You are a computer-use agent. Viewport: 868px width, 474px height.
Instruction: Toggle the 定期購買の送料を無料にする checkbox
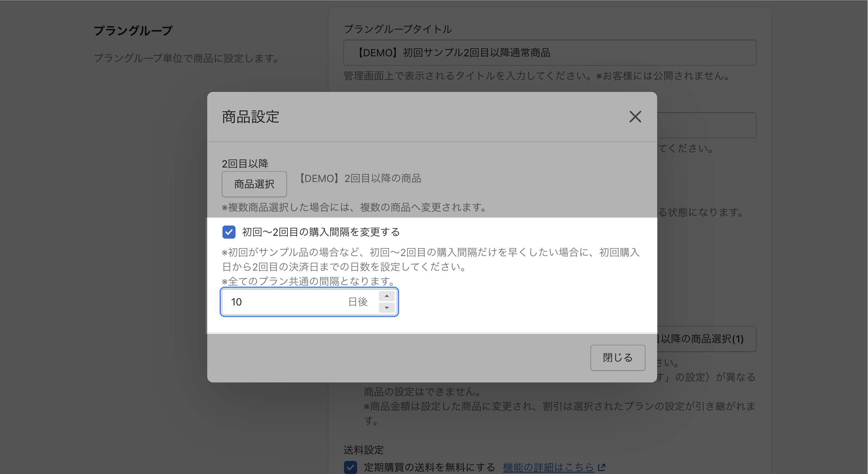(351, 467)
